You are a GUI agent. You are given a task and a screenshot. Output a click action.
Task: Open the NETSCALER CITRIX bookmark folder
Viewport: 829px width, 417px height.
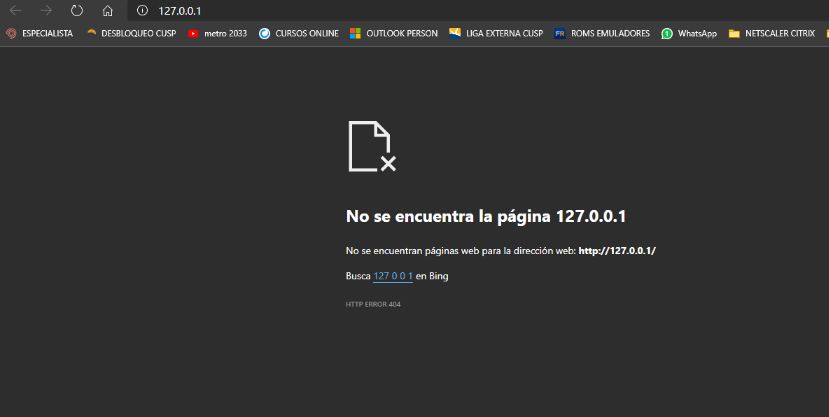pos(771,33)
